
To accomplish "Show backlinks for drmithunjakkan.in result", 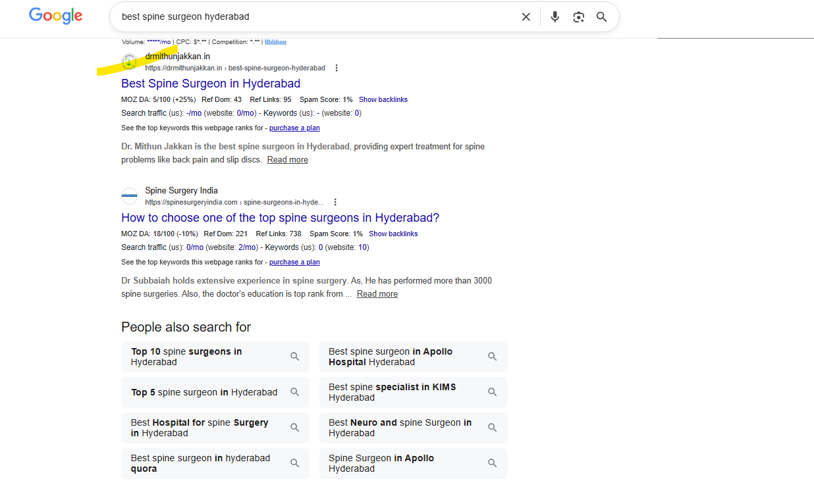I will tap(383, 99).
